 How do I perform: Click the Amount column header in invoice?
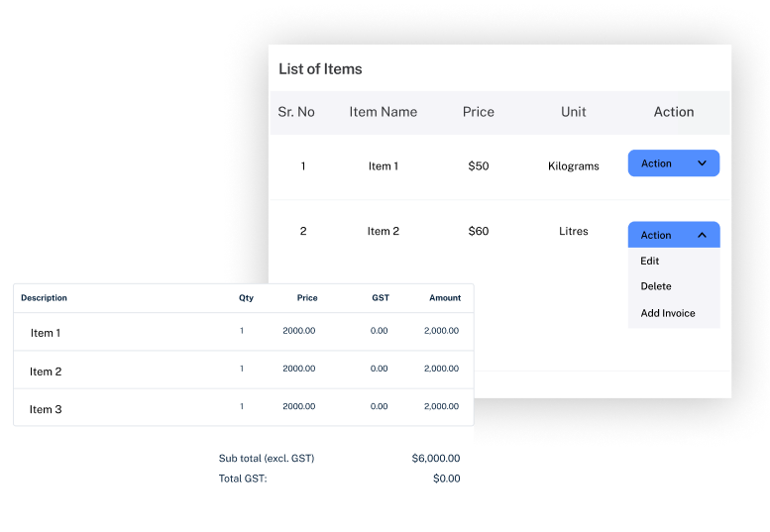click(x=445, y=298)
